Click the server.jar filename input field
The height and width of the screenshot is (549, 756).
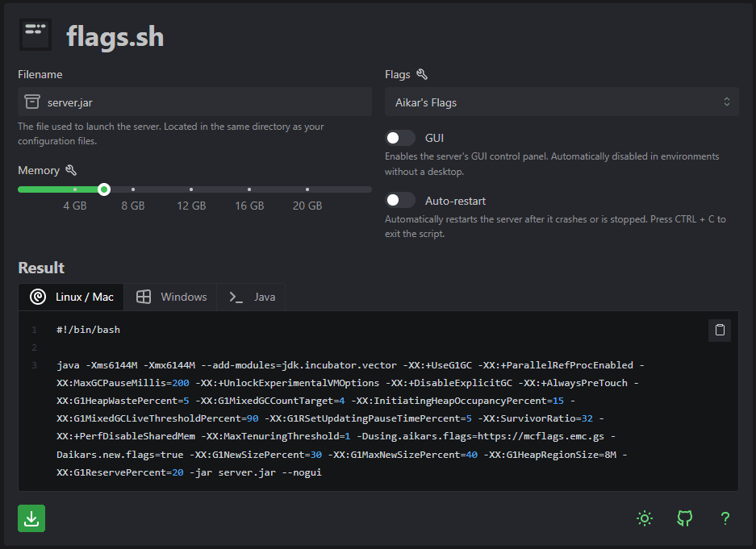tap(202, 102)
